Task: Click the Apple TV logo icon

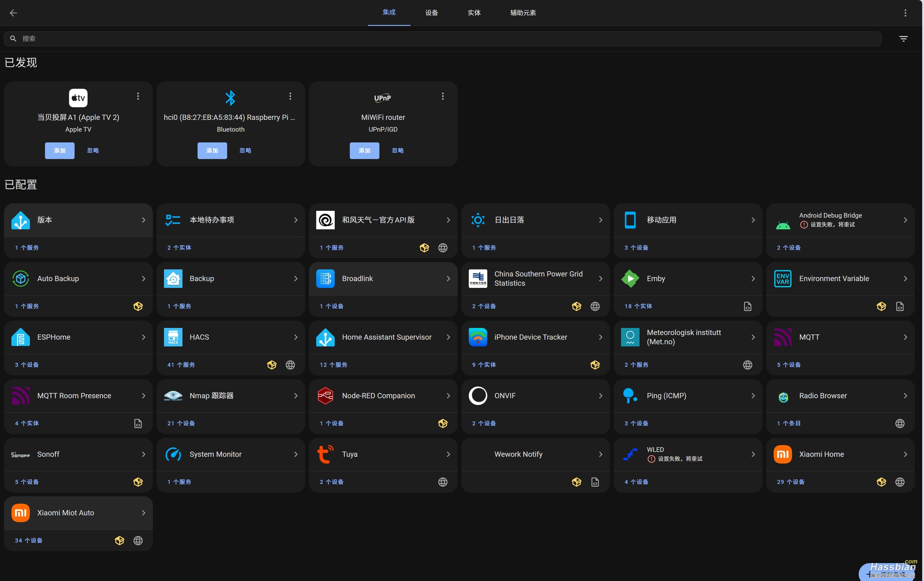Action: tap(78, 98)
